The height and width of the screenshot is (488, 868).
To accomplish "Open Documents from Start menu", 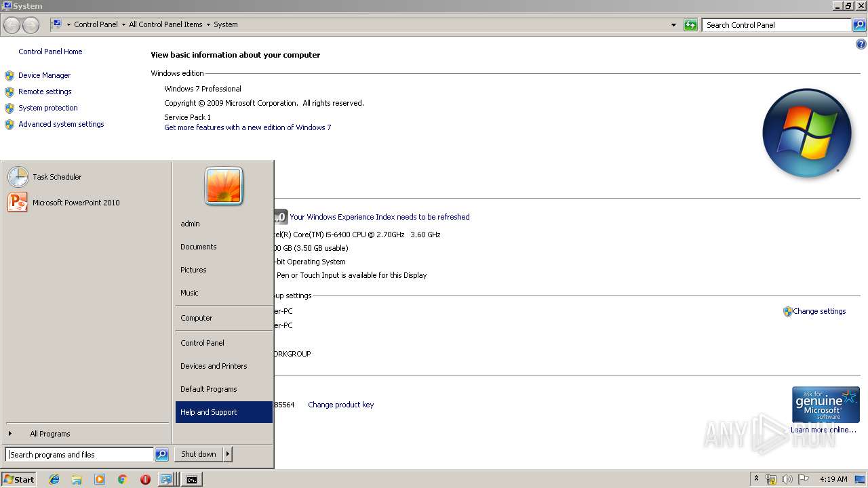I will pyautogui.click(x=224, y=247).
